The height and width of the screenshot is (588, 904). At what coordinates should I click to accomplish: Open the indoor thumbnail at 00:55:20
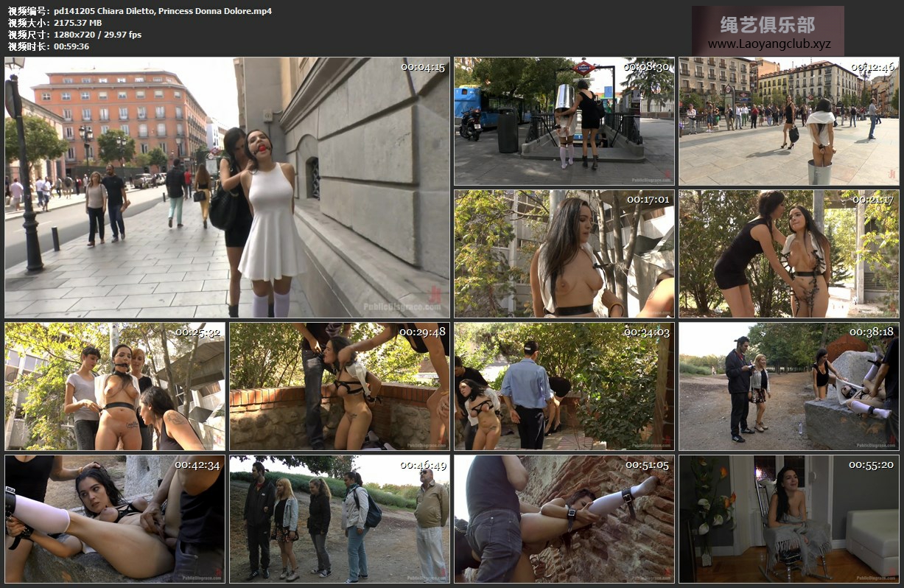coord(788,519)
